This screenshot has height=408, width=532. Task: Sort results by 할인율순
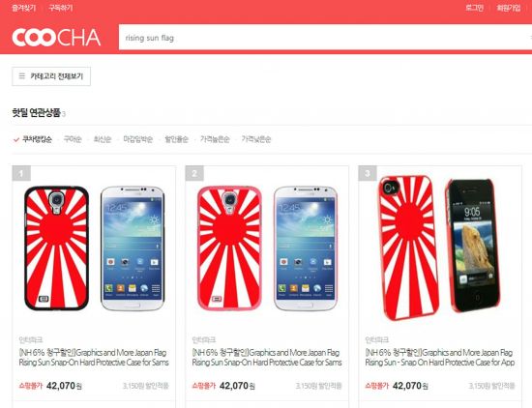click(176, 139)
